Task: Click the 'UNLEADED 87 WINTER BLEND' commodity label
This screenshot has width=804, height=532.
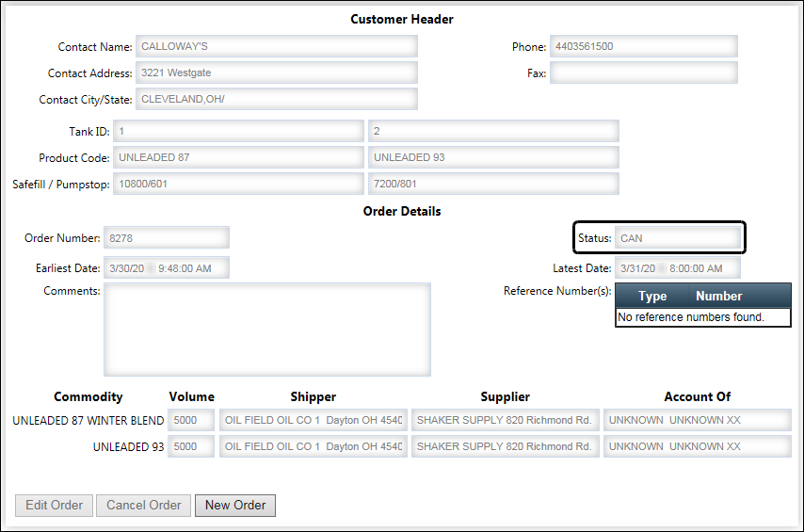Action: pos(88,421)
